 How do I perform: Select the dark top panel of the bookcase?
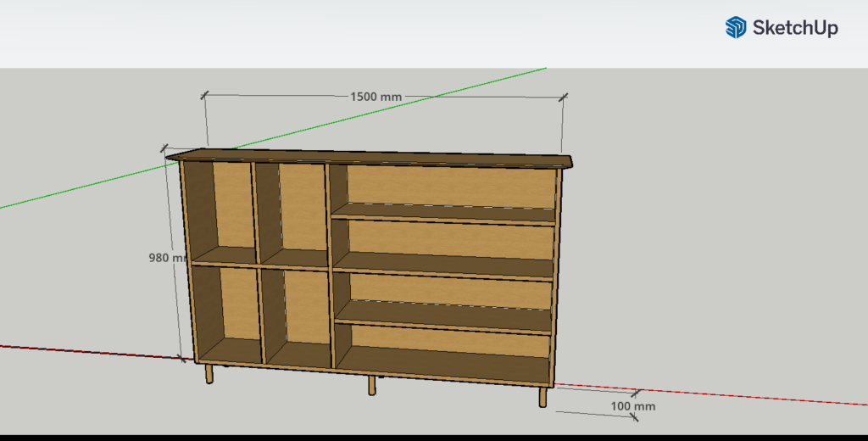coord(373,158)
